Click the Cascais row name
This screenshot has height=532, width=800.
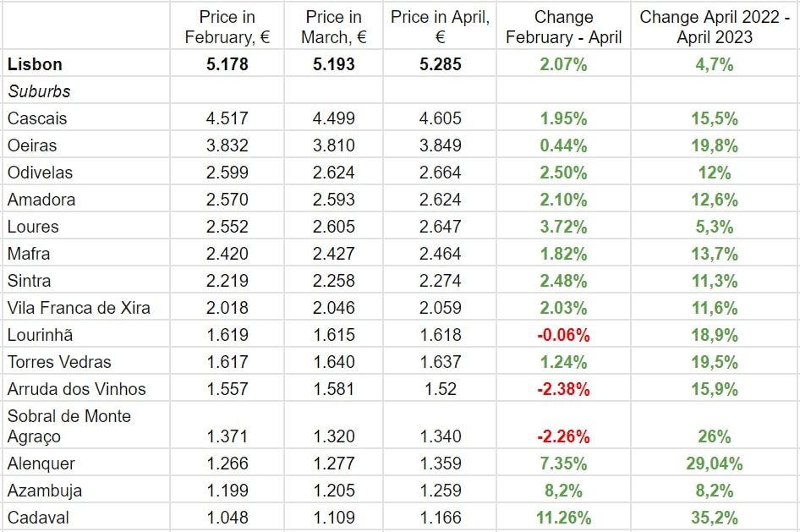pyautogui.click(x=37, y=118)
